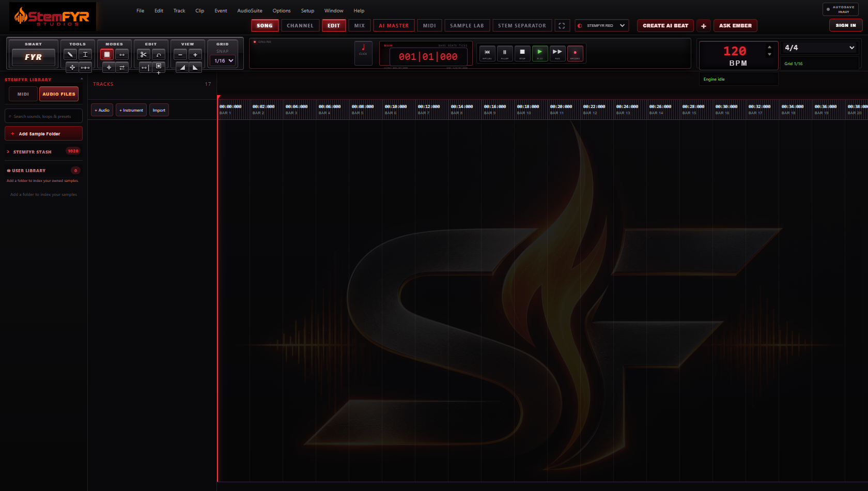Select the pencil draw tool
Screen dimensions: 868x491
(x=70, y=54)
